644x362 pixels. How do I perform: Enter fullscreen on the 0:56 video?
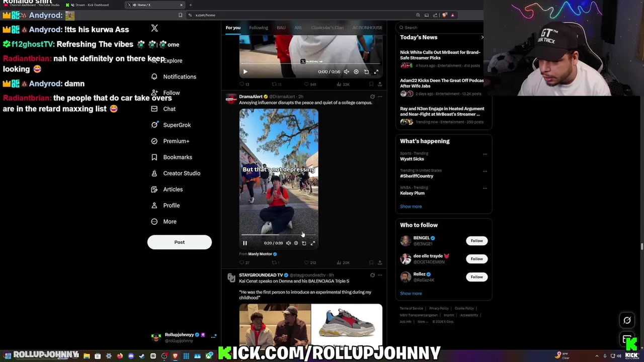pyautogui.click(x=376, y=71)
